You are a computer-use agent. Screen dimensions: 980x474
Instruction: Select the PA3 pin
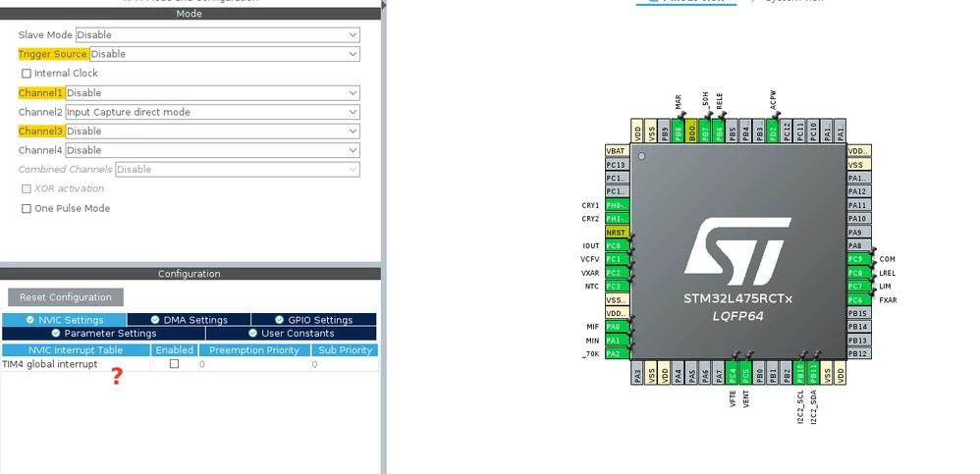637,373
